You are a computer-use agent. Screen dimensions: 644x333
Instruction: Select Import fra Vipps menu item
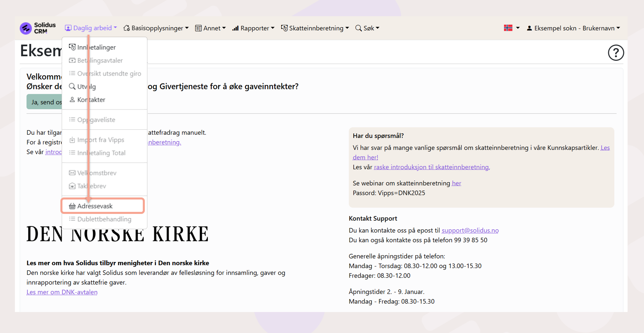101,140
